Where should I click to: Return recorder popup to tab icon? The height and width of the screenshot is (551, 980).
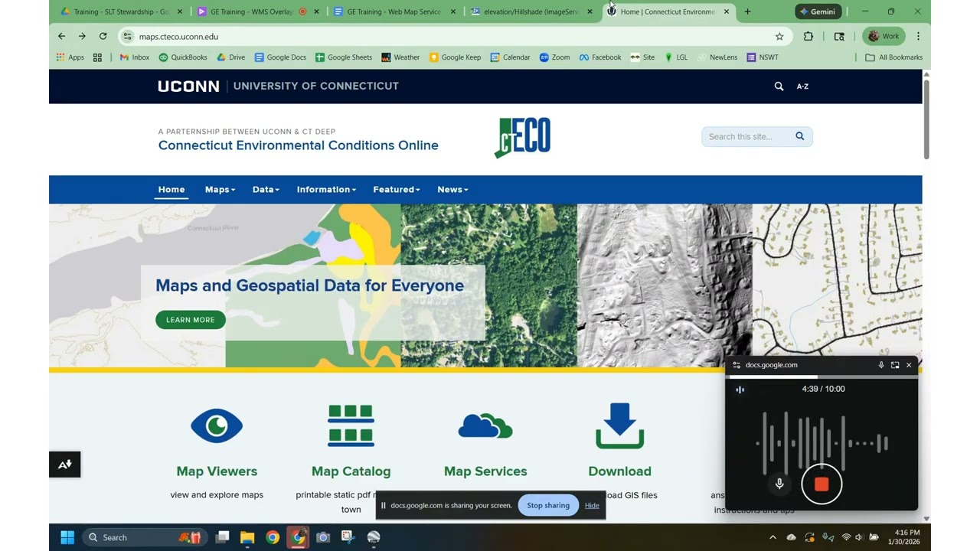(x=895, y=365)
